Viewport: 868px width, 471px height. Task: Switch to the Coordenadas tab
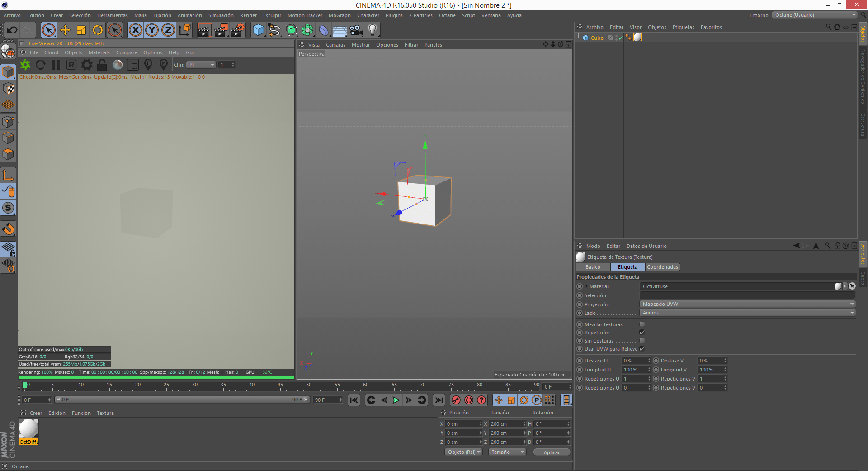click(662, 267)
